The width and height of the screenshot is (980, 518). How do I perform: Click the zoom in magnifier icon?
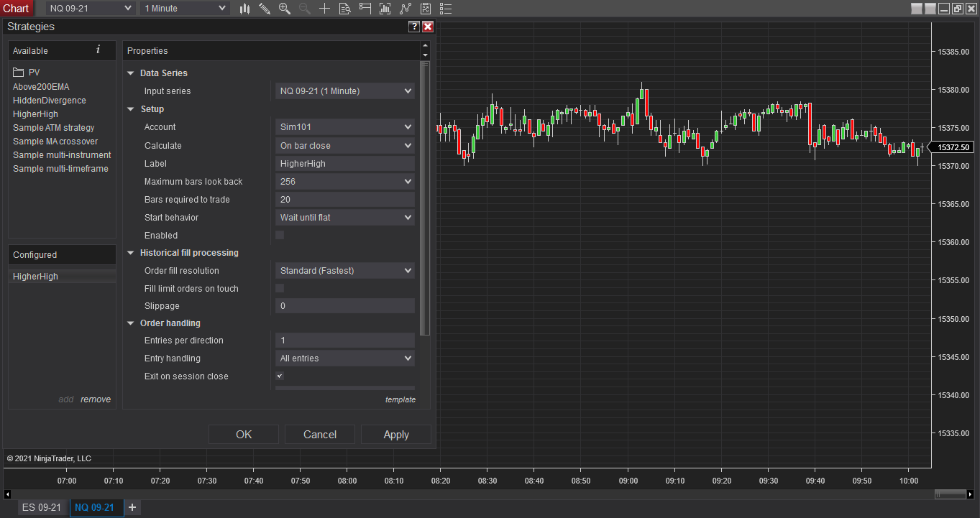(285, 9)
